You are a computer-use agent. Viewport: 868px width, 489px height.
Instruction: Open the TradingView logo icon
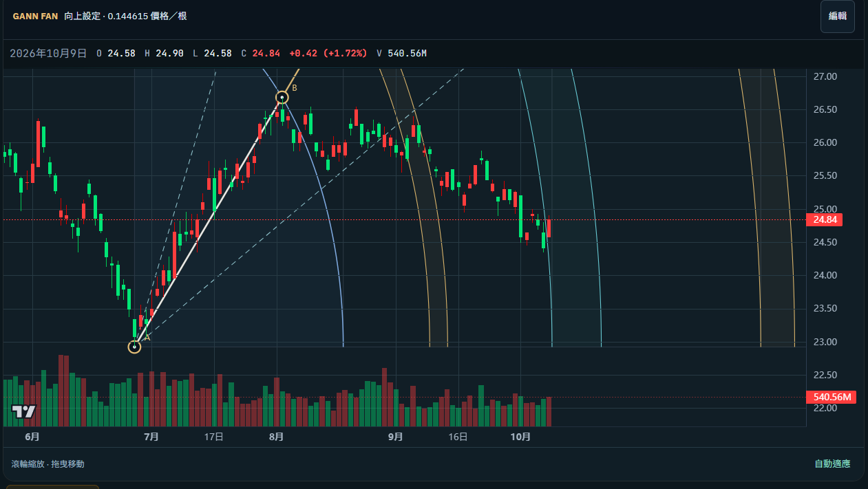[23, 412]
